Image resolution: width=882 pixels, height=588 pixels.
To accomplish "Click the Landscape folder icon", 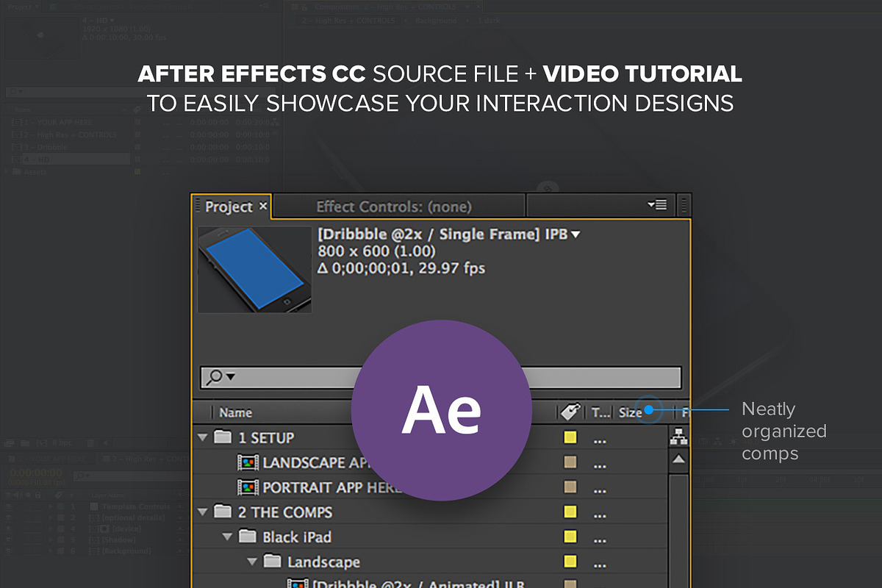I will coord(272,562).
